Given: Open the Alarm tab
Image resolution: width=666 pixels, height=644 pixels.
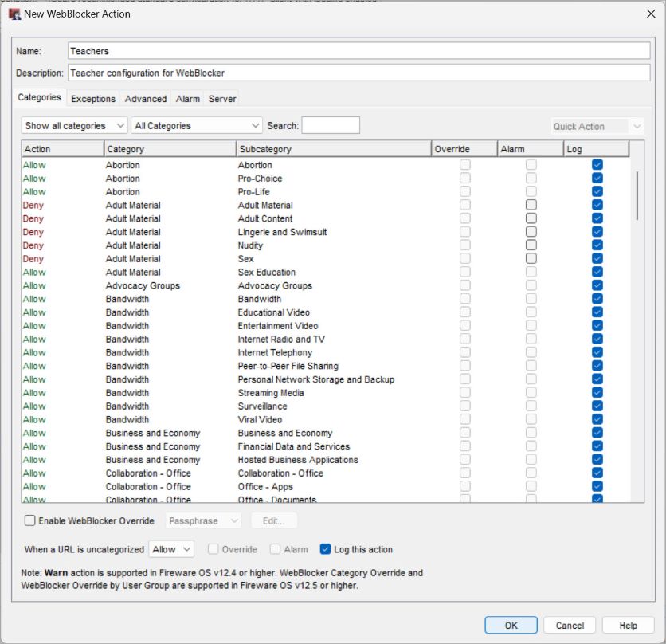Looking at the screenshot, I should (188, 99).
